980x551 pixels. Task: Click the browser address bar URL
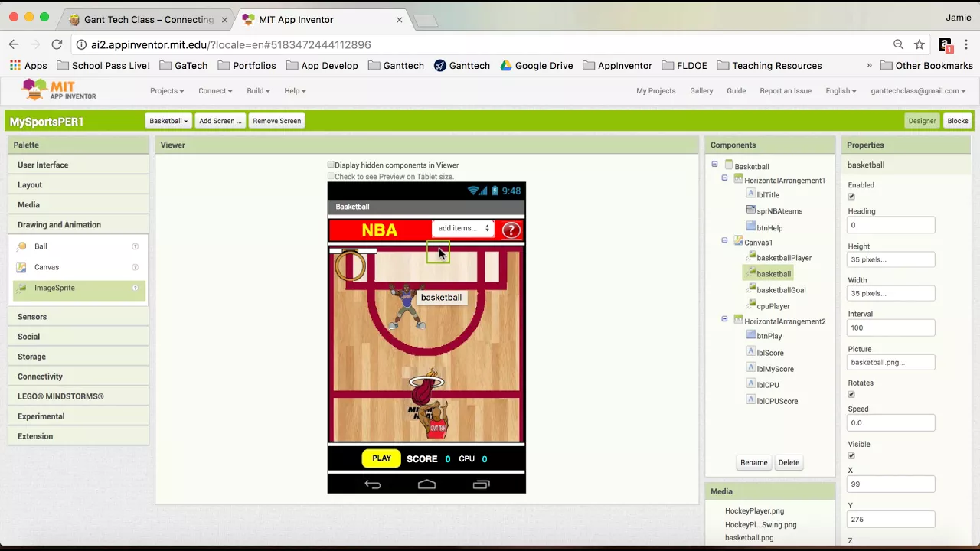pyautogui.click(x=230, y=44)
